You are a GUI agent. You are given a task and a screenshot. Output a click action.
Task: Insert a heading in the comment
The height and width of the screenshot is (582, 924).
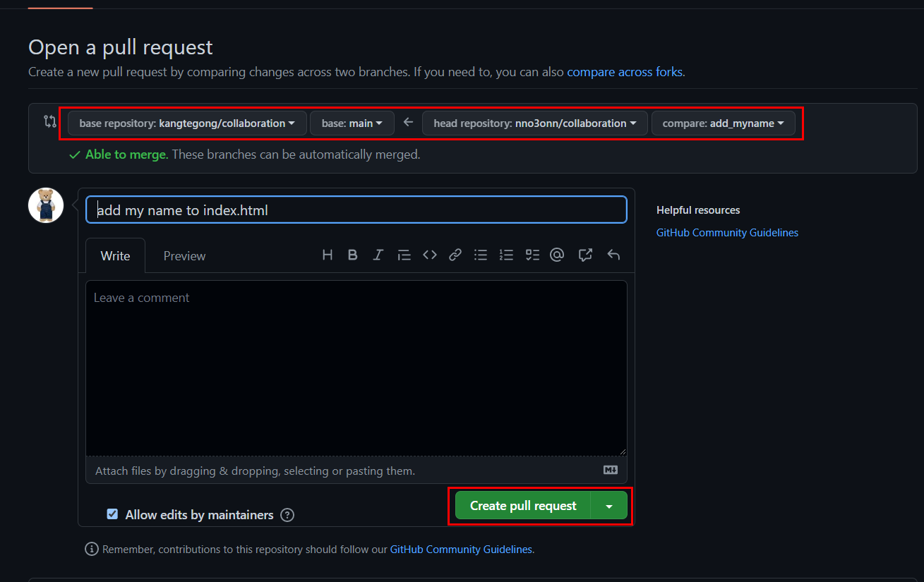328,255
